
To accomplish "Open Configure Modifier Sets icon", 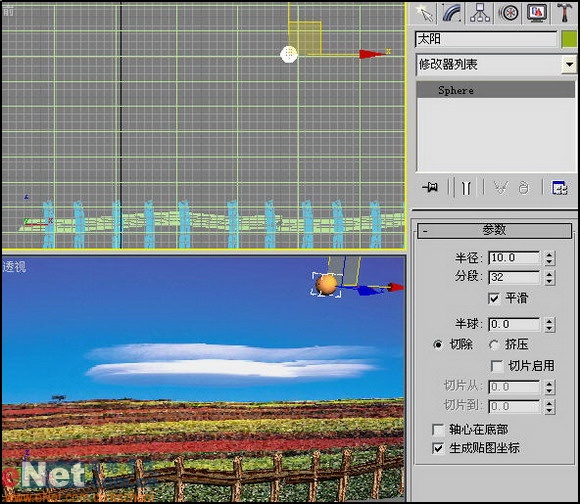I will (560, 187).
